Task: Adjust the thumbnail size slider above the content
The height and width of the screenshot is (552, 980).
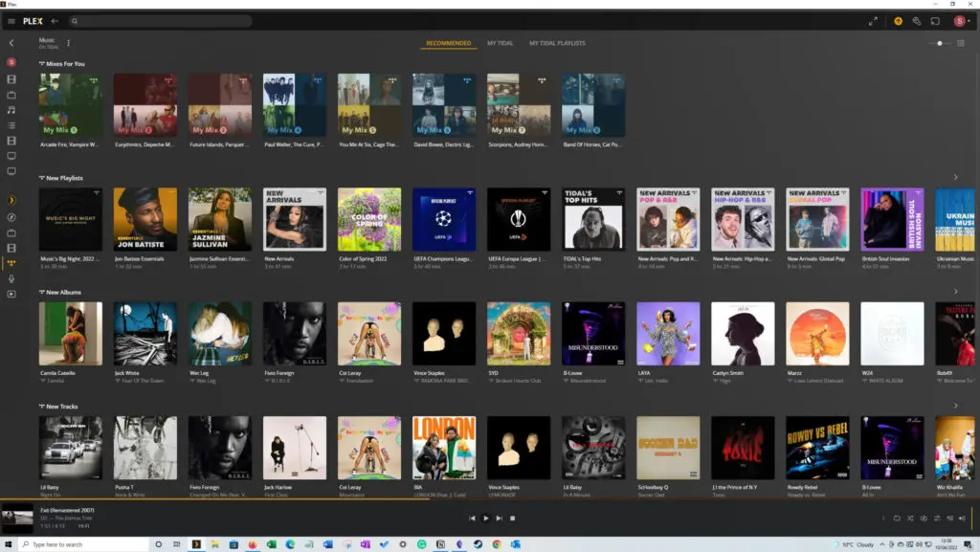Action: (x=940, y=43)
